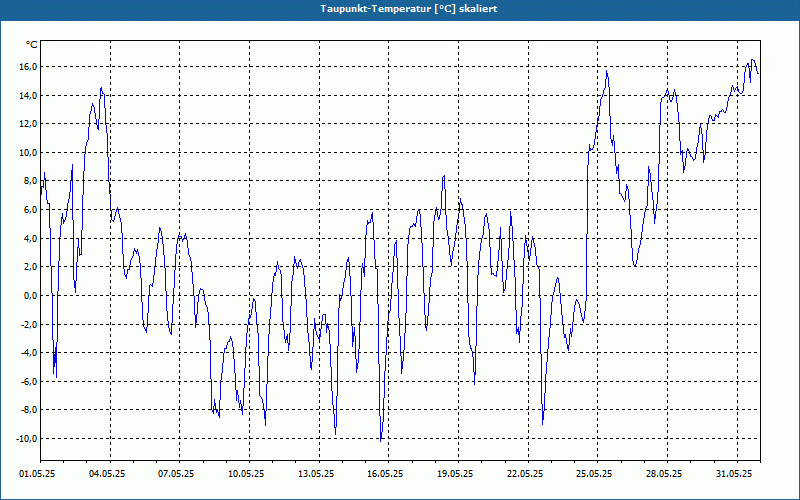Click the 4,0 y-axis label
This screenshot has height=500, width=800.
pos(30,238)
